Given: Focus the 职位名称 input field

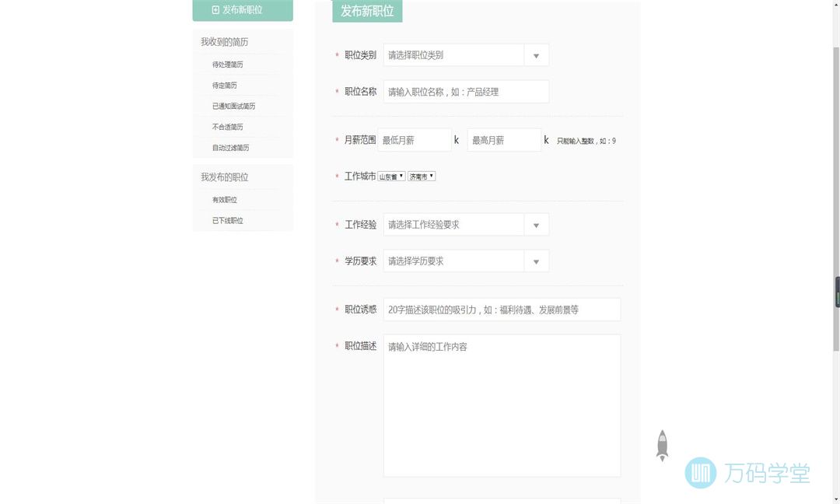Looking at the screenshot, I should pos(466,92).
